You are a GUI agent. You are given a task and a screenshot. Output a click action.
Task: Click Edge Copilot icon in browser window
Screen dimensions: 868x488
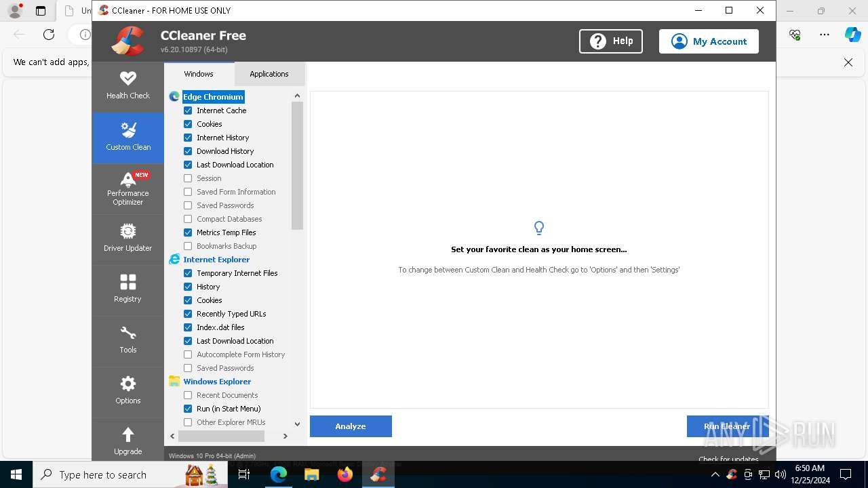[852, 35]
